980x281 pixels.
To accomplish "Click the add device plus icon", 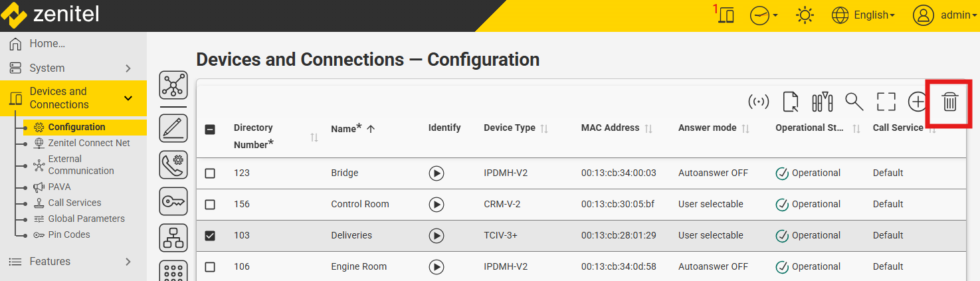I will click(918, 102).
